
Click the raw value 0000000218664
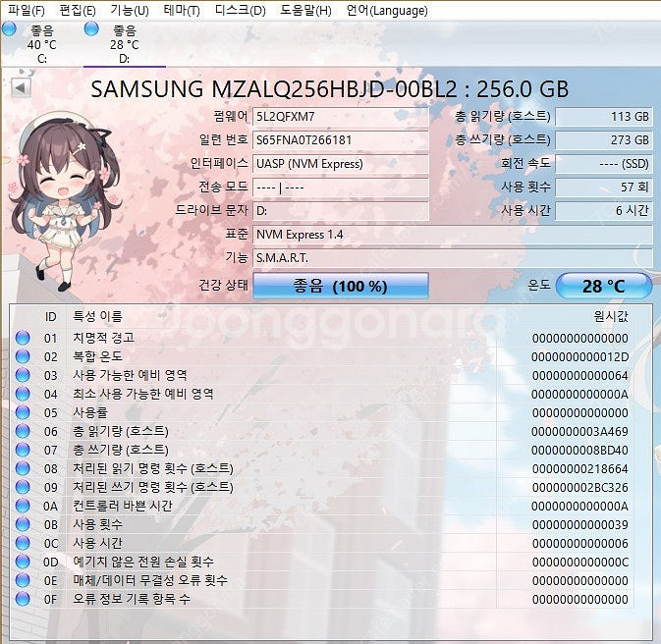click(x=580, y=468)
